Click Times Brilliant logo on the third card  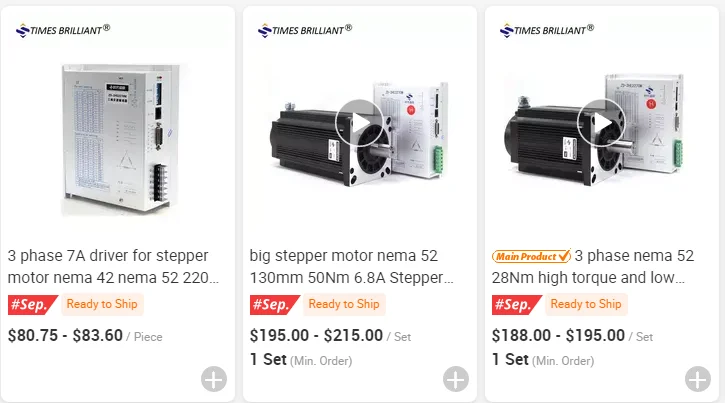(x=547, y=30)
